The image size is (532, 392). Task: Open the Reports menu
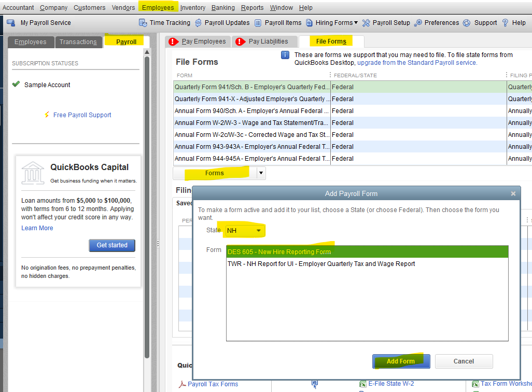[252, 7]
